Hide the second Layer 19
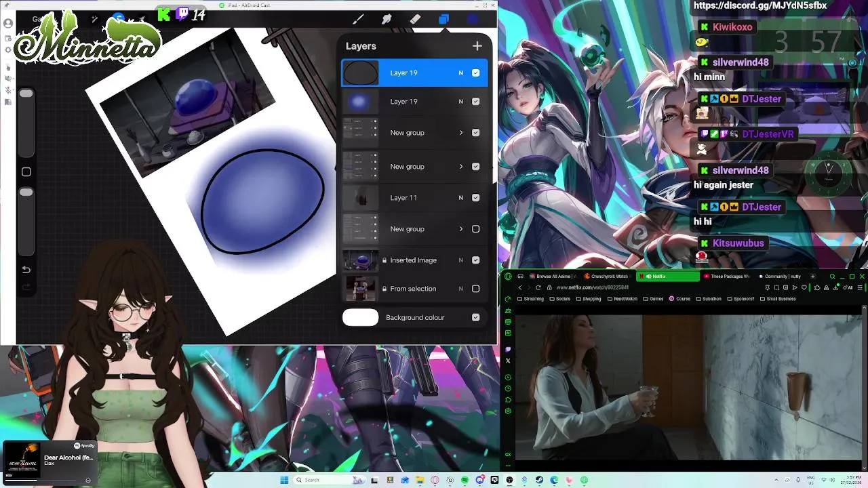 pyautogui.click(x=475, y=102)
